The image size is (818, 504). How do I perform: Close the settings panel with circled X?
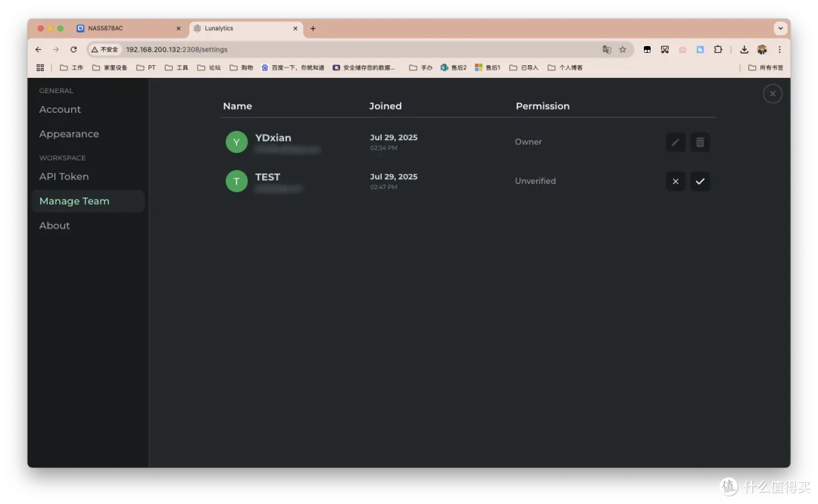pos(772,94)
